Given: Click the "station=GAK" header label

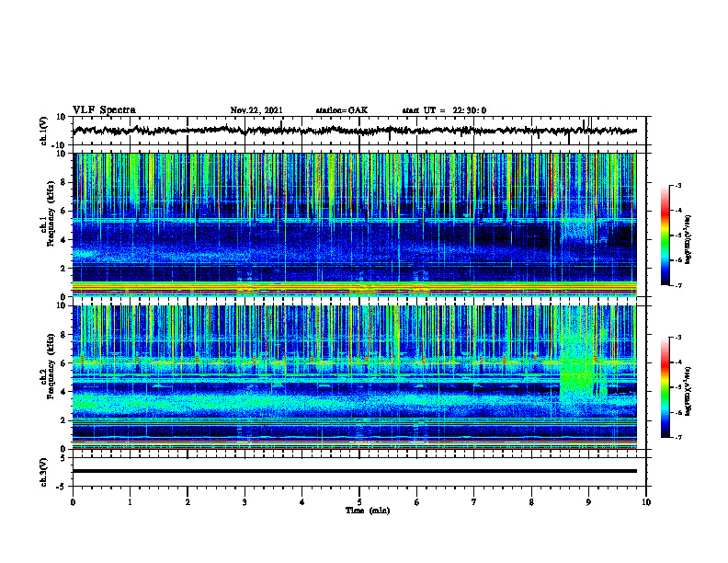Looking at the screenshot, I should (x=342, y=110).
